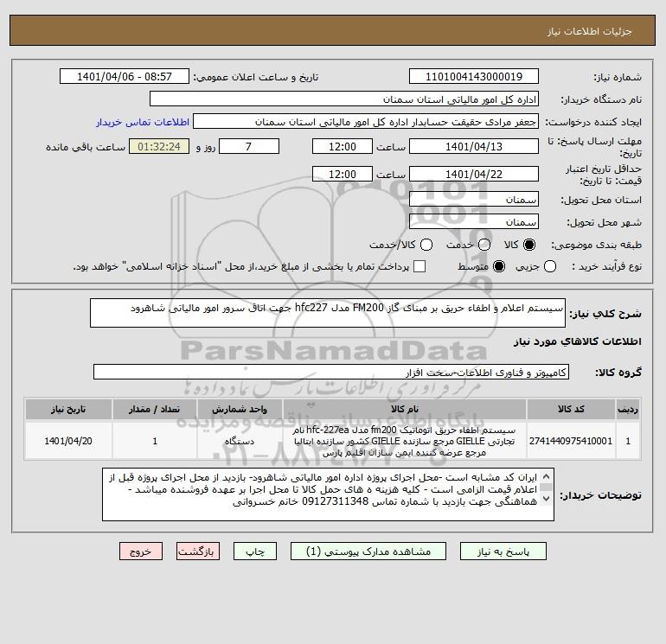The width and height of the screenshot is (666, 644).
Task: Click the اطلاعات کالاهای مورد نیاز heading
Action: click(x=578, y=341)
